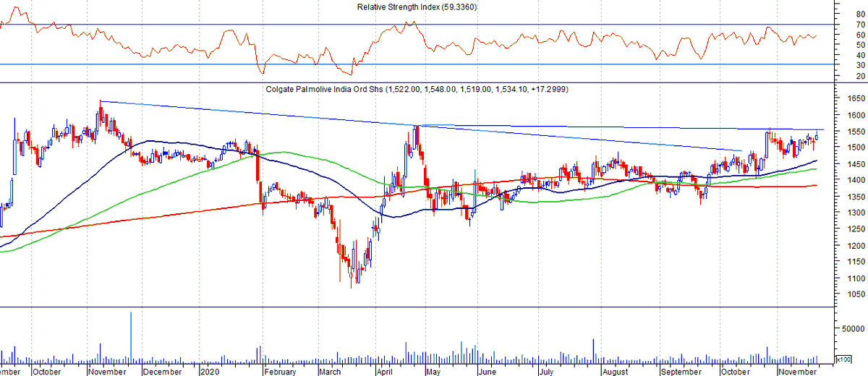Click the September month label
Viewport: 868px width, 376px height.
(x=681, y=372)
